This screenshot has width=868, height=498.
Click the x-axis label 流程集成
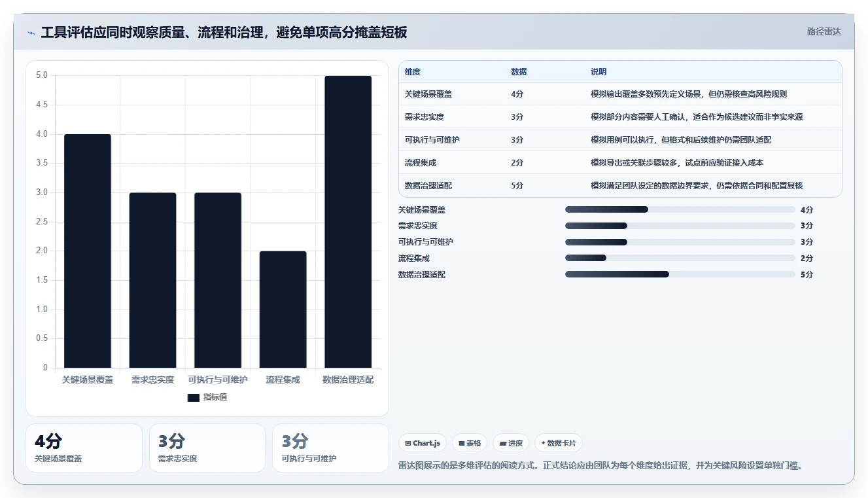(x=283, y=380)
